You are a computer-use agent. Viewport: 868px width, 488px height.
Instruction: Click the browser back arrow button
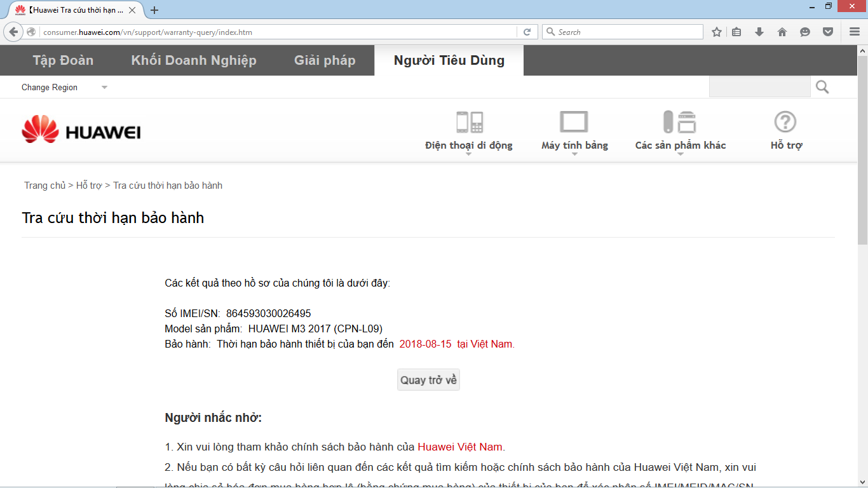[x=13, y=32]
